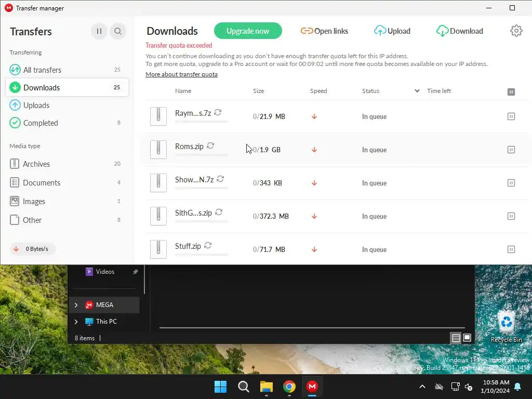The image size is (532, 399).
Task: Click the SithG...s.zip archive file icon
Action: click(158, 216)
